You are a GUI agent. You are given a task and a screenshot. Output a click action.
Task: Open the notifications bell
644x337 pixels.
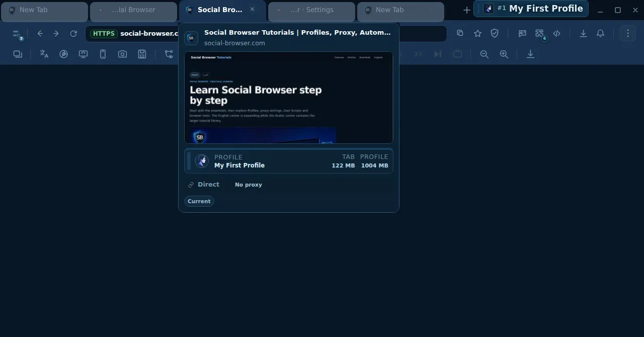(600, 33)
